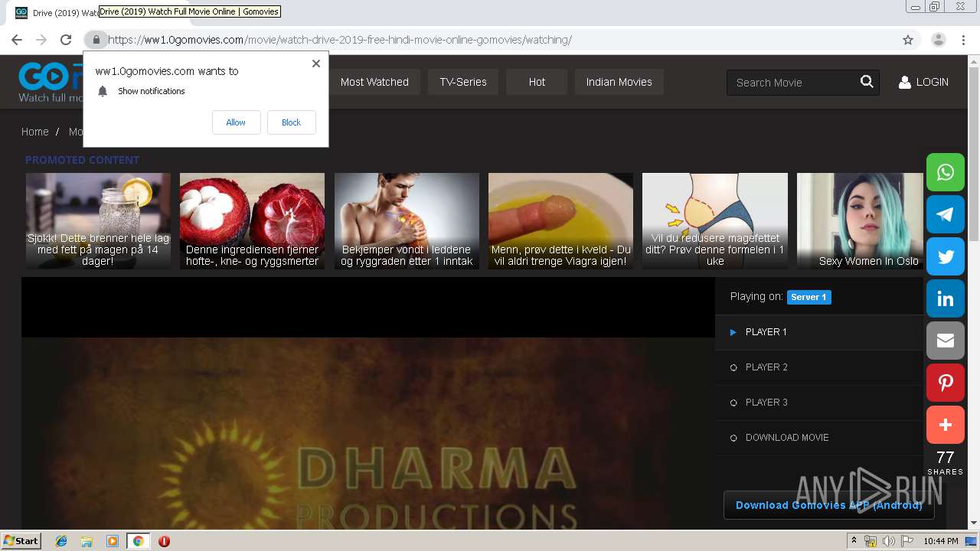Screen dimensions: 980x551
Task: Click the network status tray icon
Action: pos(871,541)
